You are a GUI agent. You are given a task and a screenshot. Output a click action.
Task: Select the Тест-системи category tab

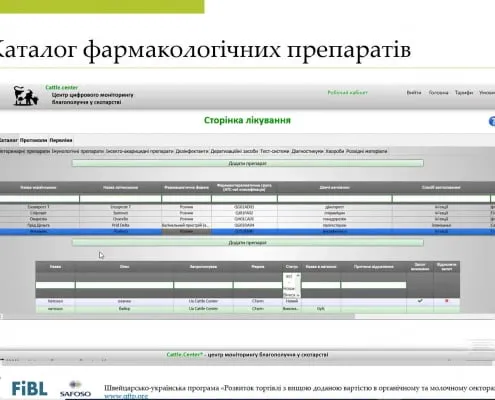point(274,151)
